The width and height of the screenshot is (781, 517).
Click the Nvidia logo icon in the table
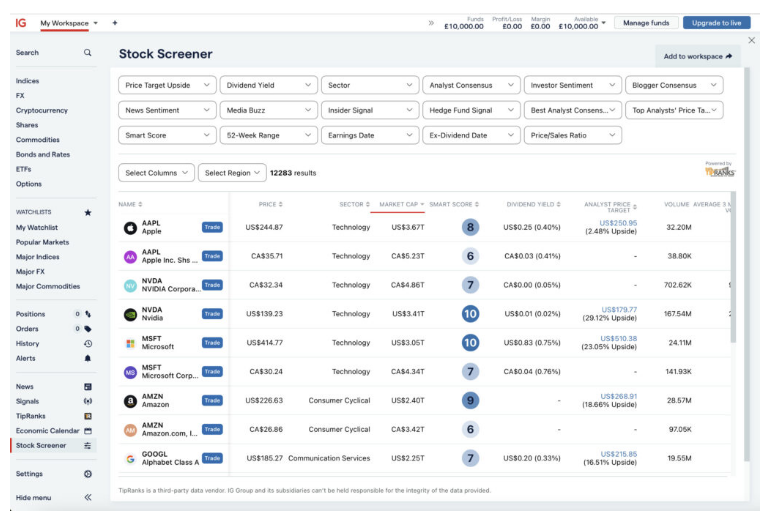(x=130, y=314)
